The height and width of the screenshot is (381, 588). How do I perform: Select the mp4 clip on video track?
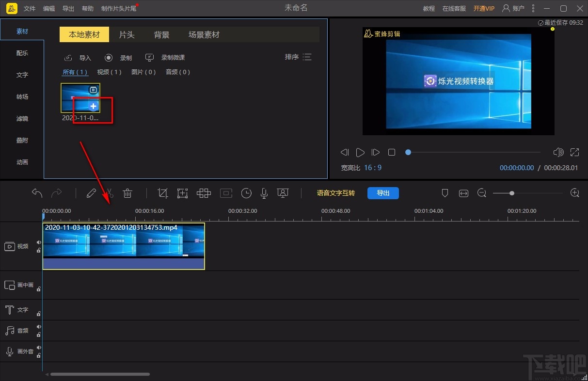124,246
